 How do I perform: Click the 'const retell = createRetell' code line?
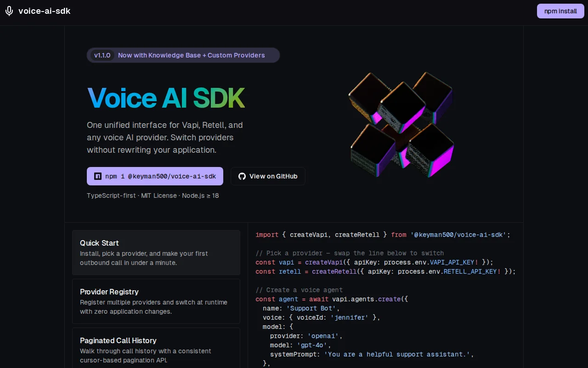[x=386, y=271]
